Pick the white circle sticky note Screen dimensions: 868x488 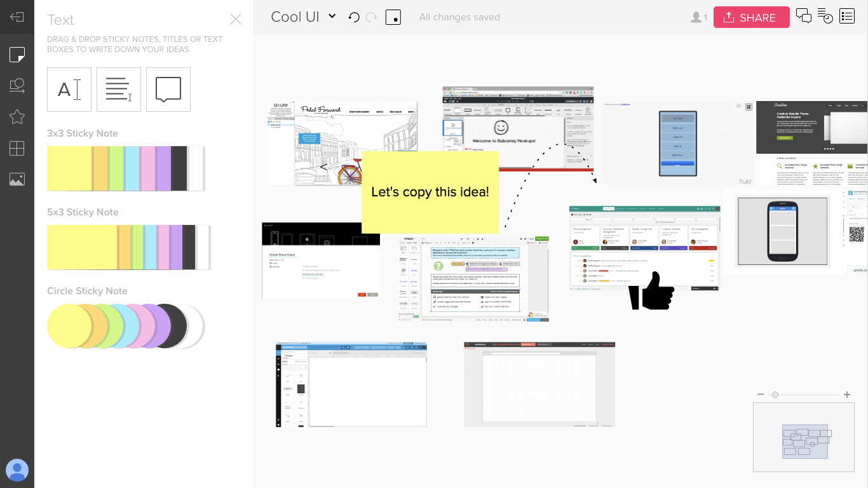point(196,326)
